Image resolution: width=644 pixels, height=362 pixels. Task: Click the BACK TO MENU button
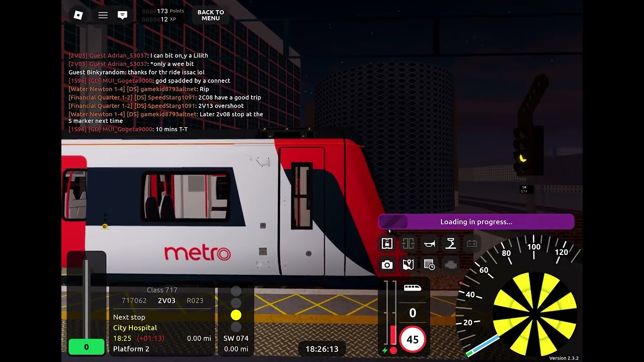click(210, 15)
